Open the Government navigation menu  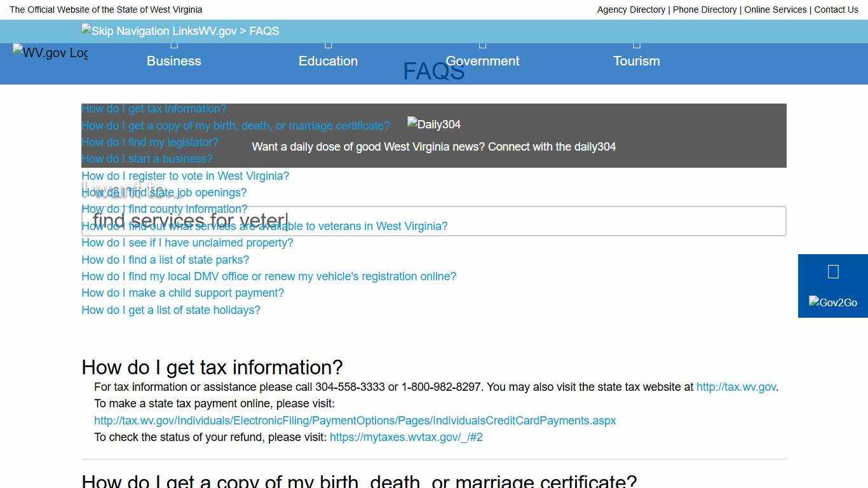482,61
